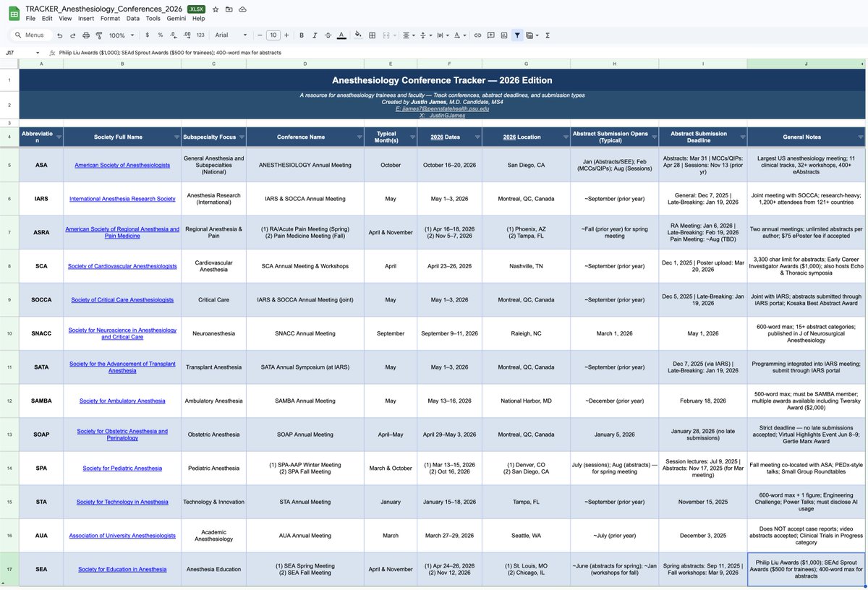Screen dimensions: 868x590
Task: Open the borders menu
Action: 372,35
